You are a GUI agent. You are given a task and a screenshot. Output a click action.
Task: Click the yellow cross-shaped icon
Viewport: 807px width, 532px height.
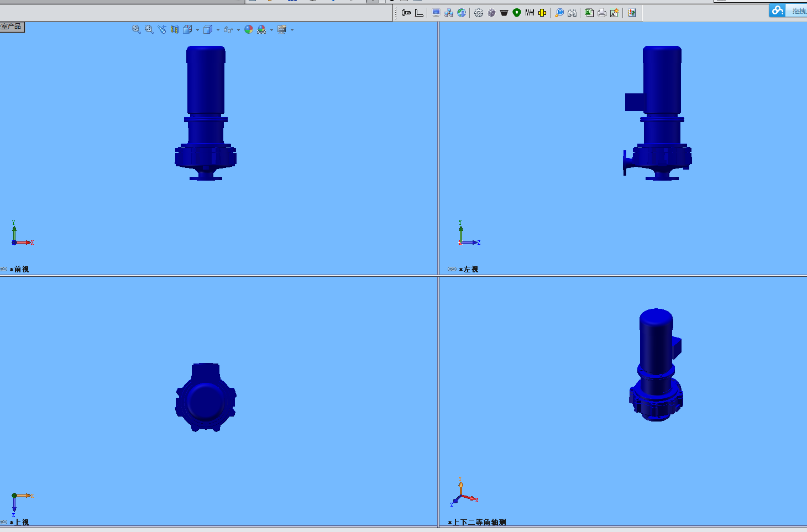[542, 13]
